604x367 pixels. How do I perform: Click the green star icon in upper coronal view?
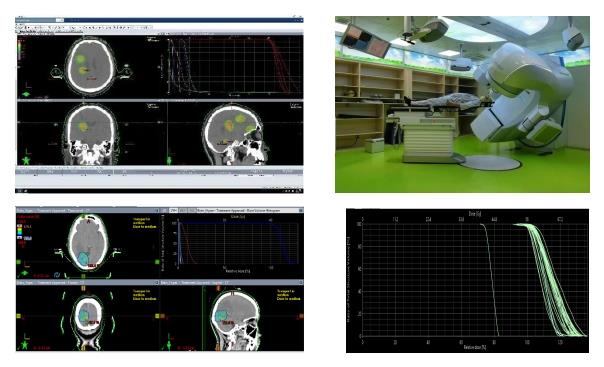[x=26, y=161]
